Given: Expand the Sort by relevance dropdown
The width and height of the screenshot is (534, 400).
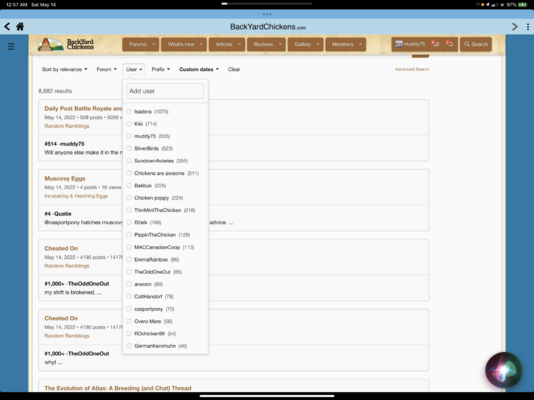Looking at the screenshot, I should point(64,69).
